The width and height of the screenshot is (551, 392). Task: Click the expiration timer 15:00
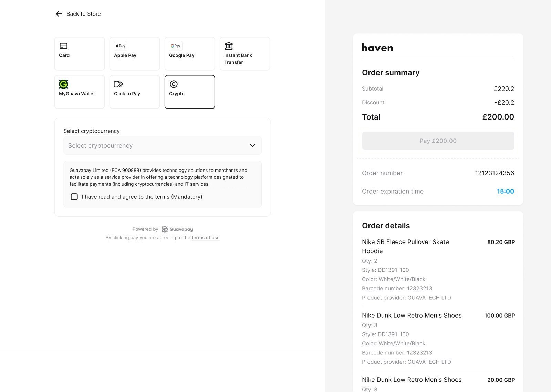click(505, 191)
